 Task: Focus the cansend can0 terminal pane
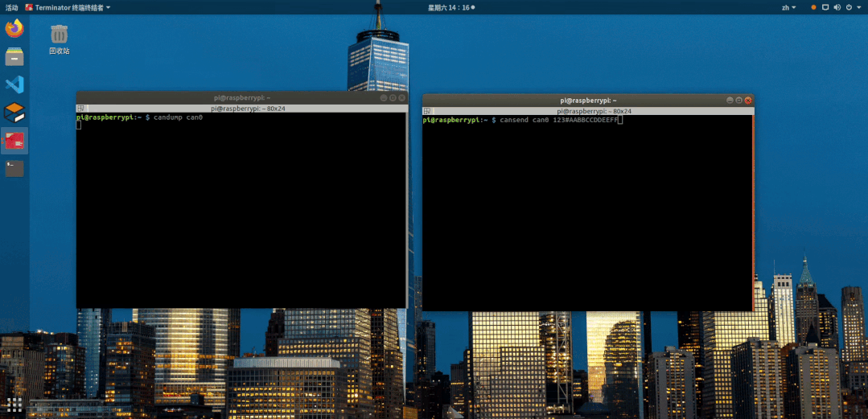(586, 213)
